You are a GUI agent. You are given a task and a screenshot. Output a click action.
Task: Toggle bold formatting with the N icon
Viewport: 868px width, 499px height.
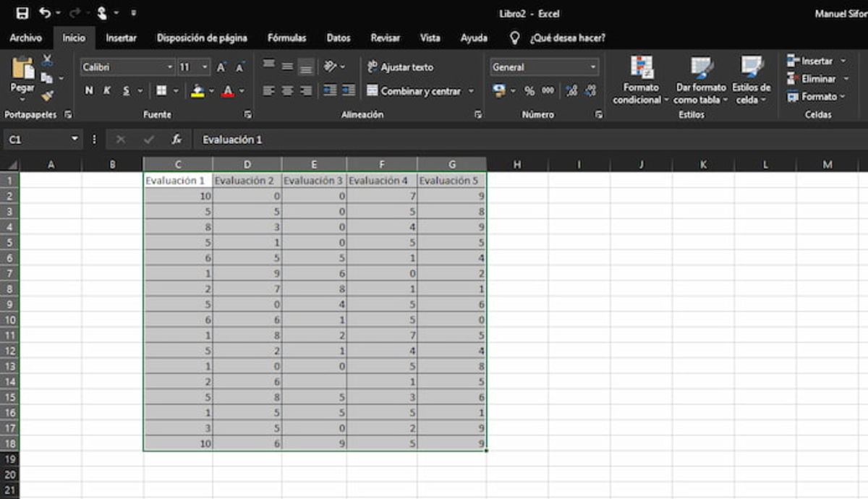point(88,90)
